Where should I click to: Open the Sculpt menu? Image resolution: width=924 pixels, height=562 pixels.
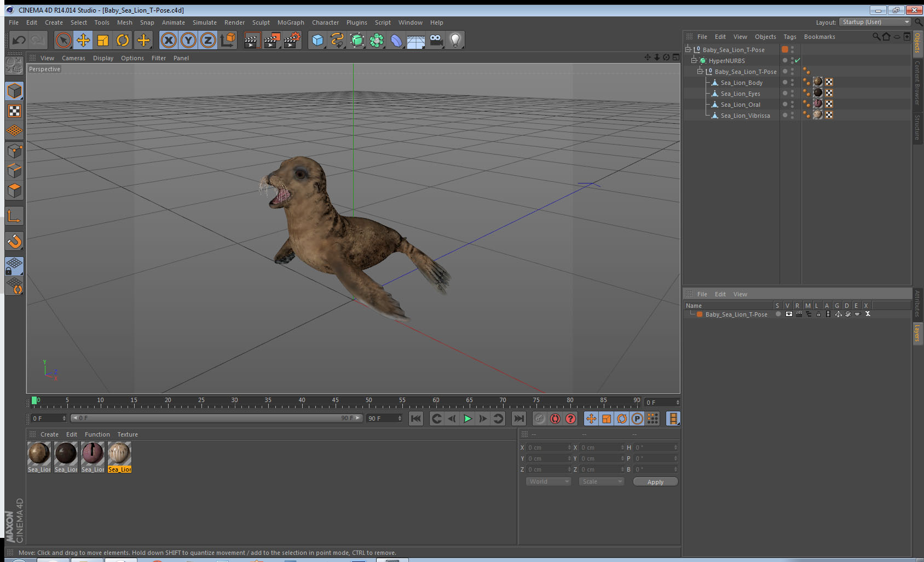261,22
